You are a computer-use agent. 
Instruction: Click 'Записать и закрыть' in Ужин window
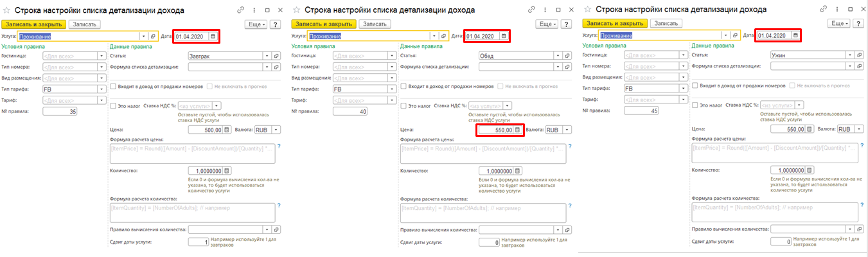[x=615, y=23]
